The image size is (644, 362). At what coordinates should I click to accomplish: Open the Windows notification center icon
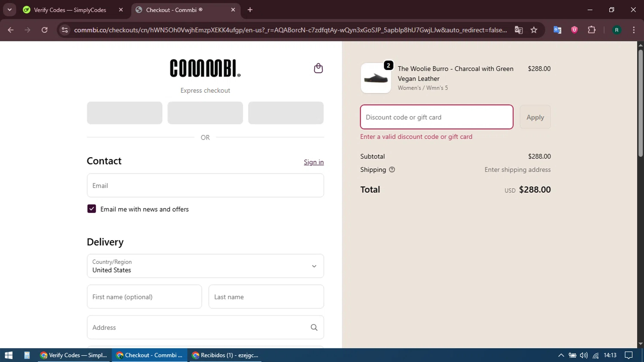[629, 355]
